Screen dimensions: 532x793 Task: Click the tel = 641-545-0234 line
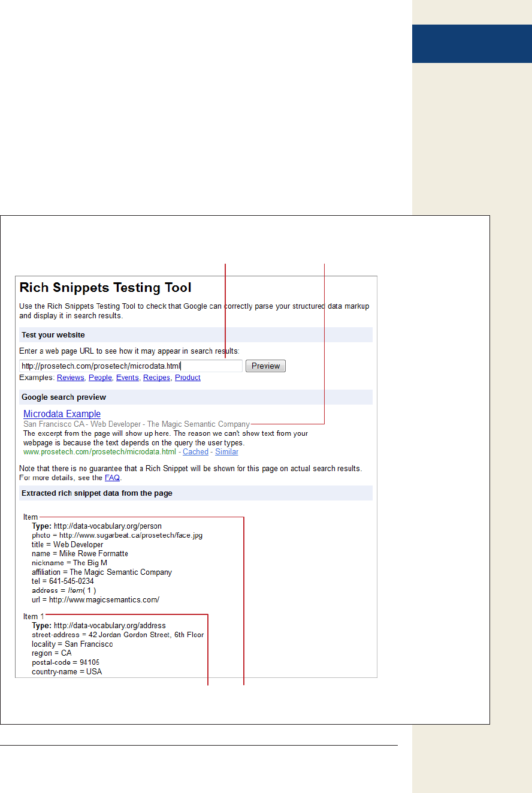tap(63, 581)
